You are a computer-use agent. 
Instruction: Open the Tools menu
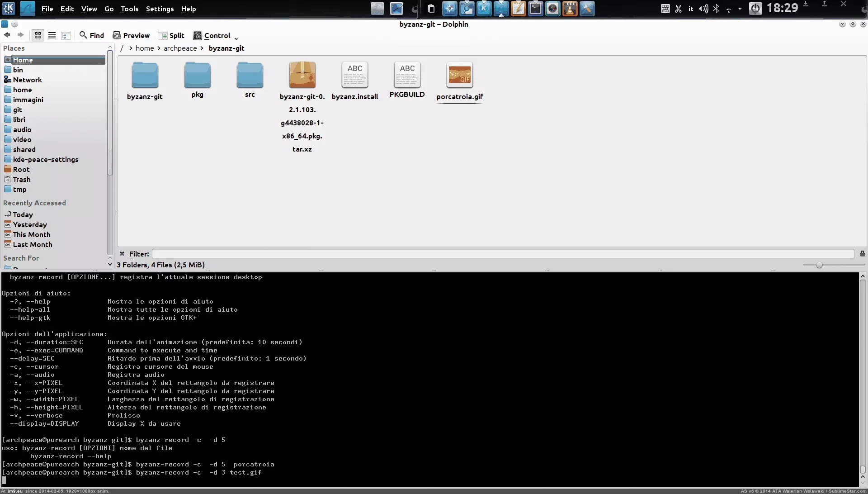pyautogui.click(x=129, y=9)
